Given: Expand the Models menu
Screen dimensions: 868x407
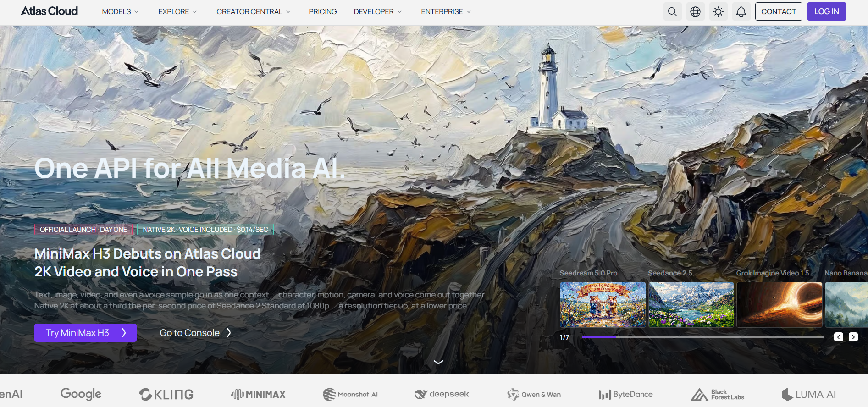Looking at the screenshot, I should coord(120,11).
